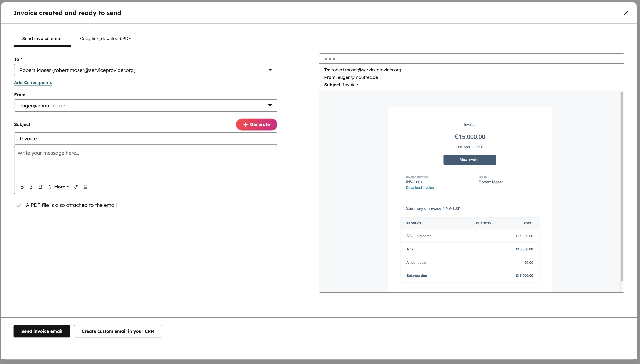This screenshot has height=364, width=640.
Task: Click inside the Subject field showing Invoice
Action: coord(145,138)
